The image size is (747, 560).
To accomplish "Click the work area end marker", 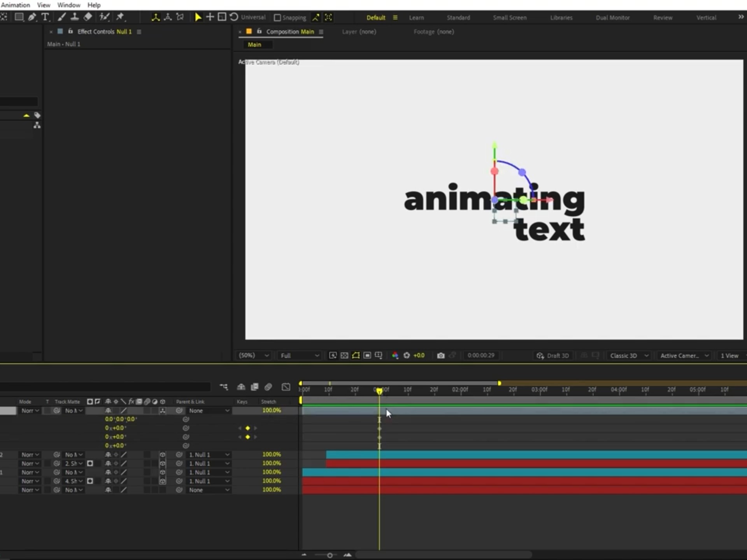I will click(x=499, y=383).
